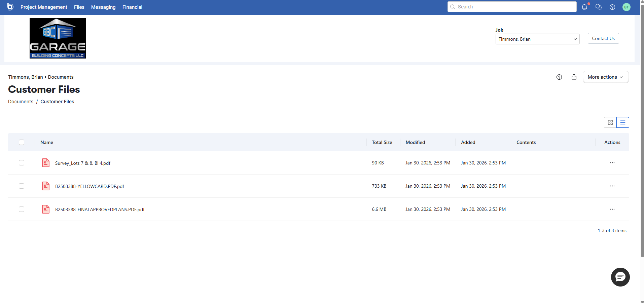This screenshot has width=644, height=303.
Task: Click the Contact Us button
Action: pos(603,38)
